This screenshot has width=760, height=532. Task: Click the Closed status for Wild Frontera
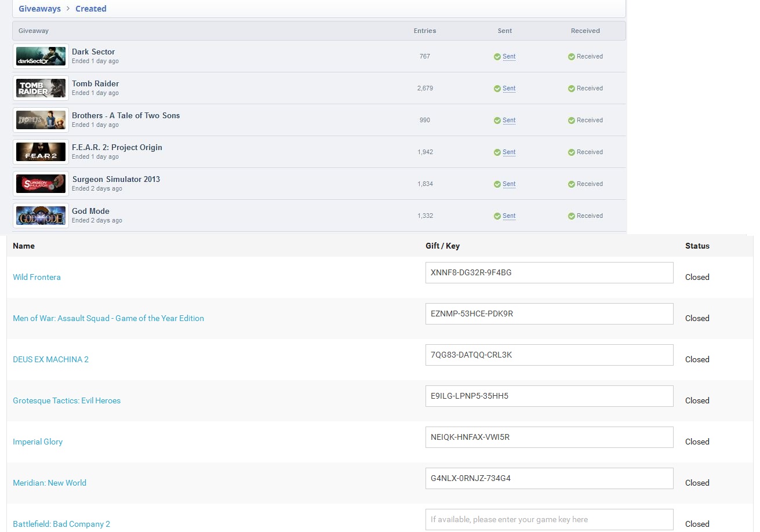coord(697,277)
